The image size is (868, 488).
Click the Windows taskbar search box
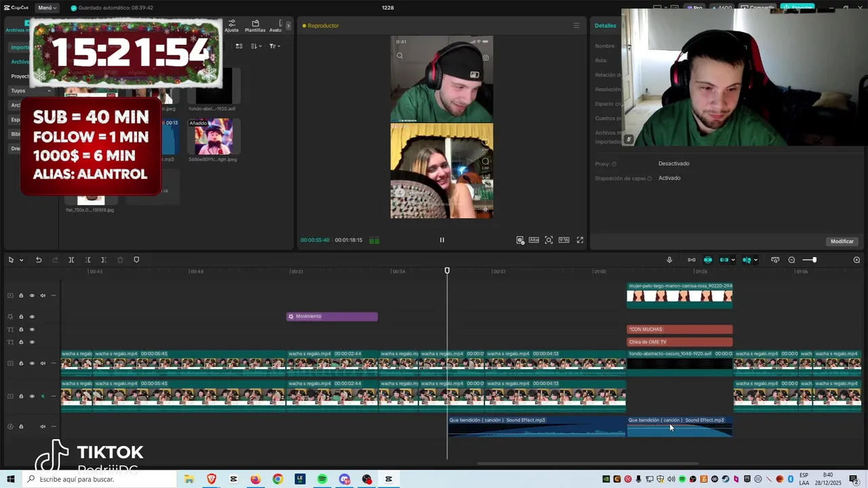pos(98,479)
